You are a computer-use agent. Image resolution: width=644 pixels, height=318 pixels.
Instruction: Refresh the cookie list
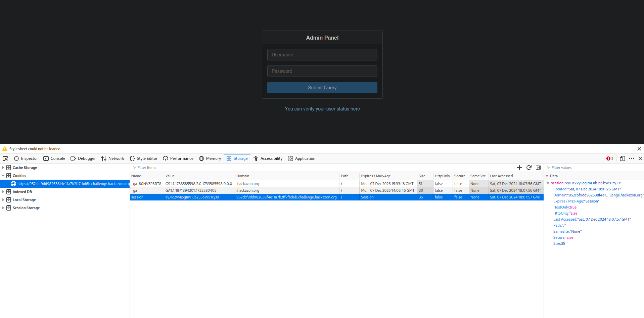click(529, 168)
